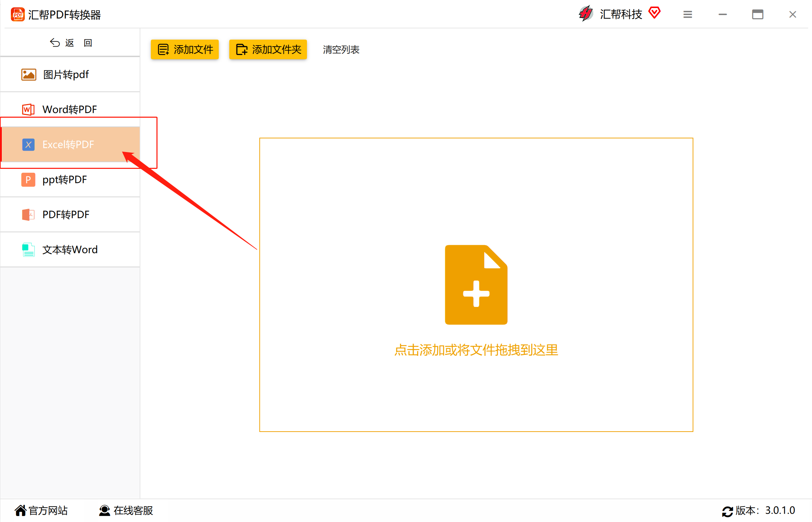Open the hamburger menu in title bar
Viewport: 812px width, 522px height.
pyautogui.click(x=687, y=14)
